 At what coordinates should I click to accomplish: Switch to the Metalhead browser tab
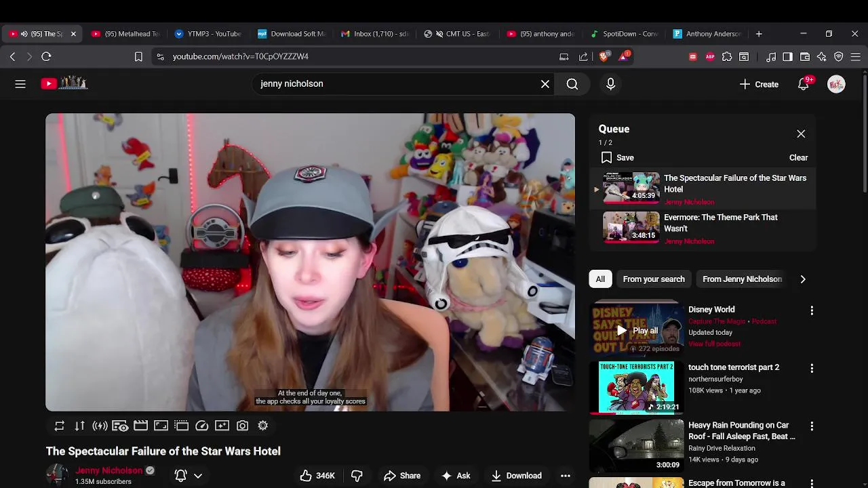coord(126,34)
